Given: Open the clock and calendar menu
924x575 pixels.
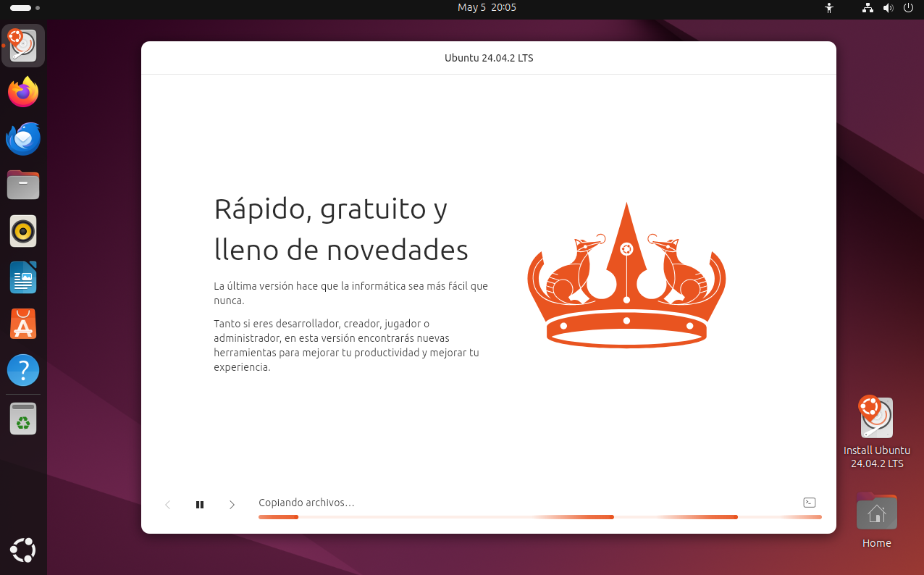Looking at the screenshot, I should point(487,8).
